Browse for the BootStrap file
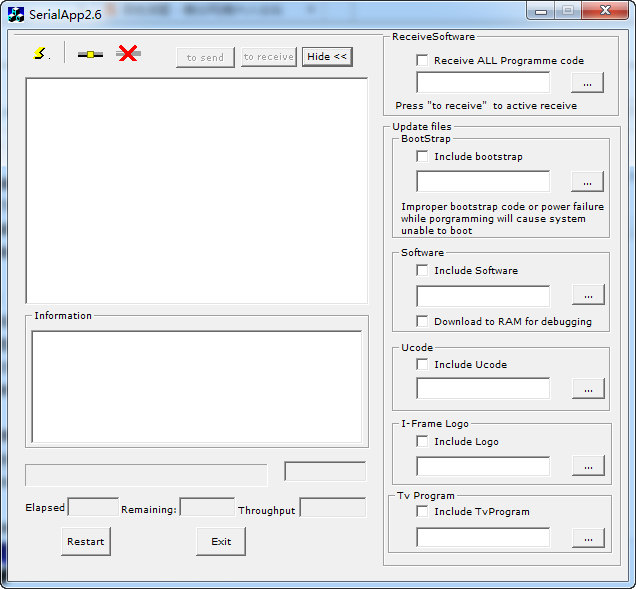The image size is (636, 589). [x=587, y=182]
